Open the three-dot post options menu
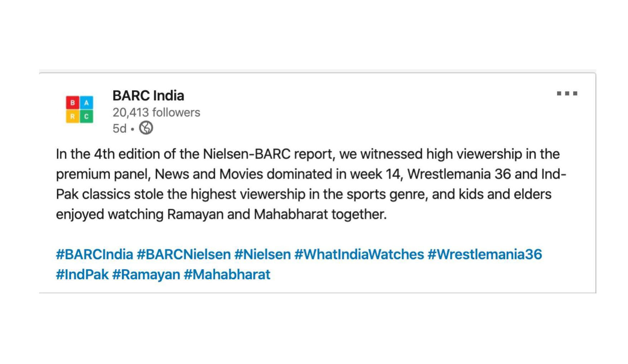 click(x=567, y=94)
